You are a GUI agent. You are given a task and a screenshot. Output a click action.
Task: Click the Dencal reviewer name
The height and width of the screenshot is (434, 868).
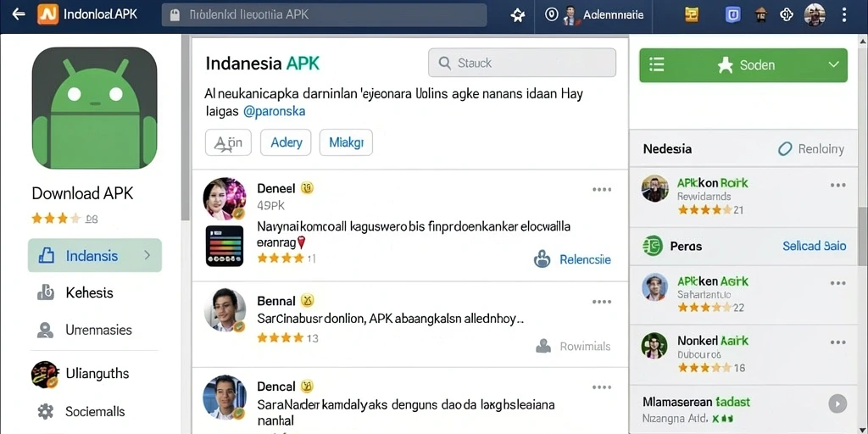tap(276, 387)
